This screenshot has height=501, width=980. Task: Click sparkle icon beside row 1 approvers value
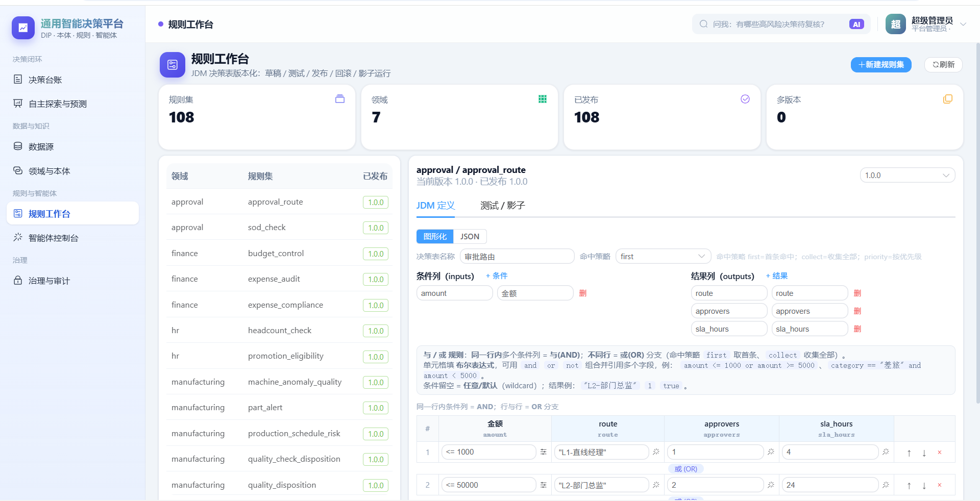tap(771, 452)
